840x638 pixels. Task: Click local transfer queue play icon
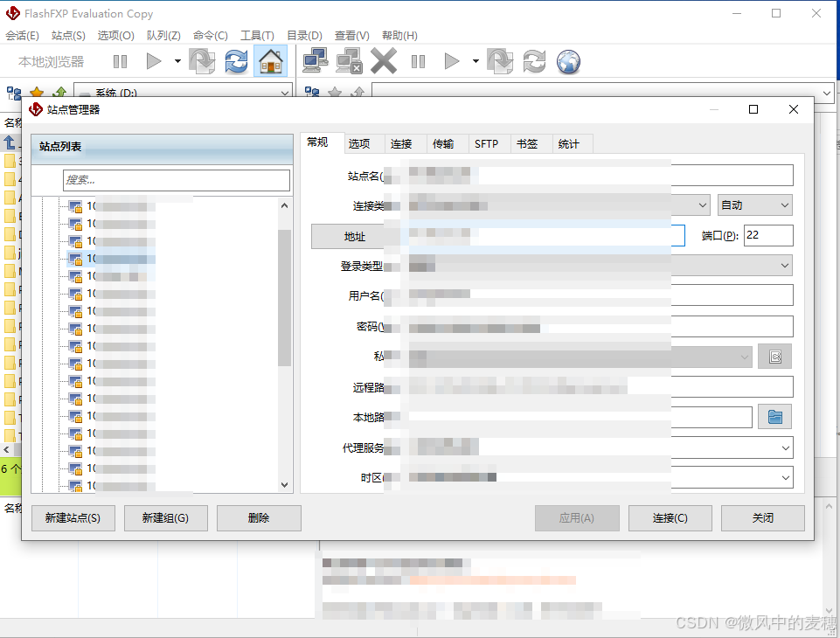pyautogui.click(x=154, y=61)
